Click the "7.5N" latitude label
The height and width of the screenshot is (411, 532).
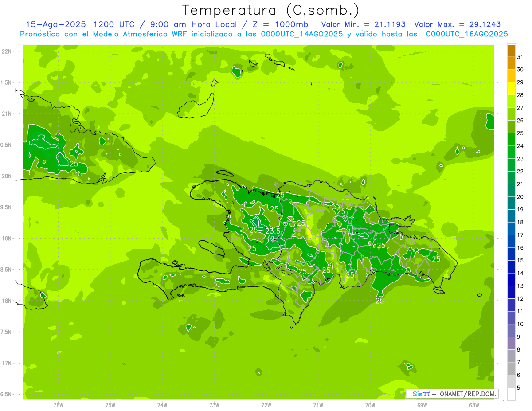[7, 332]
